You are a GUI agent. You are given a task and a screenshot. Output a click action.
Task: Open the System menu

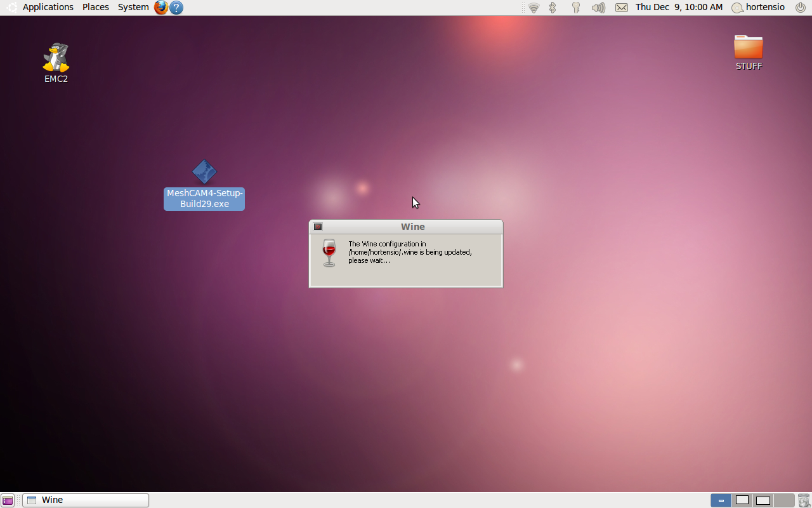point(133,7)
